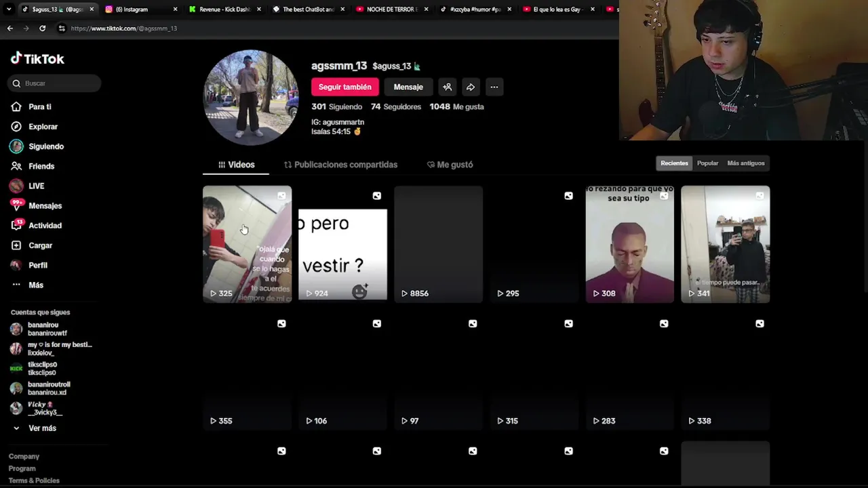Open the video with 338 views
Image resolution: width=868 pixels, height=488 pixels.
pos(726,371)
